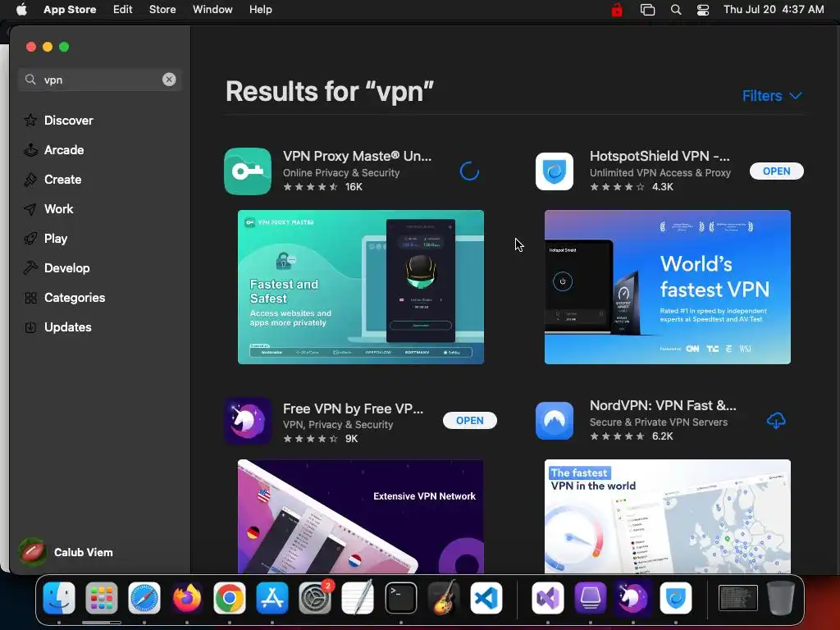Click the vpn search field
The height and width of the screenshot is (630, 840).
tap(99, 80)
